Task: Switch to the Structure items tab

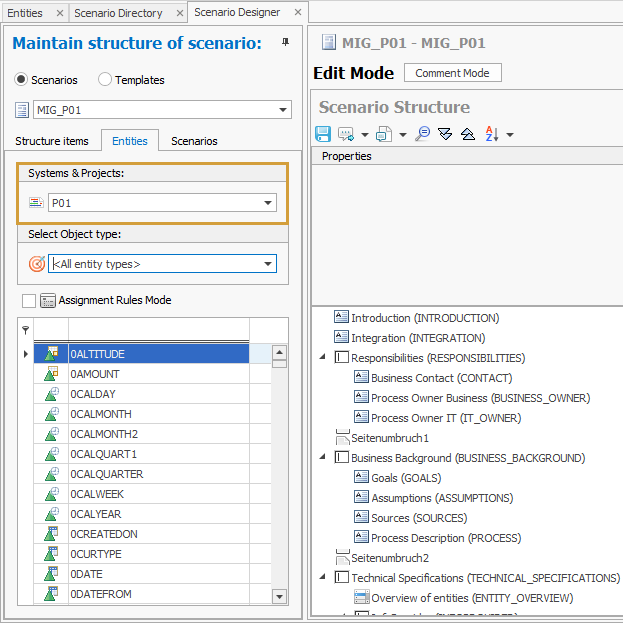Action: [52, 141]
